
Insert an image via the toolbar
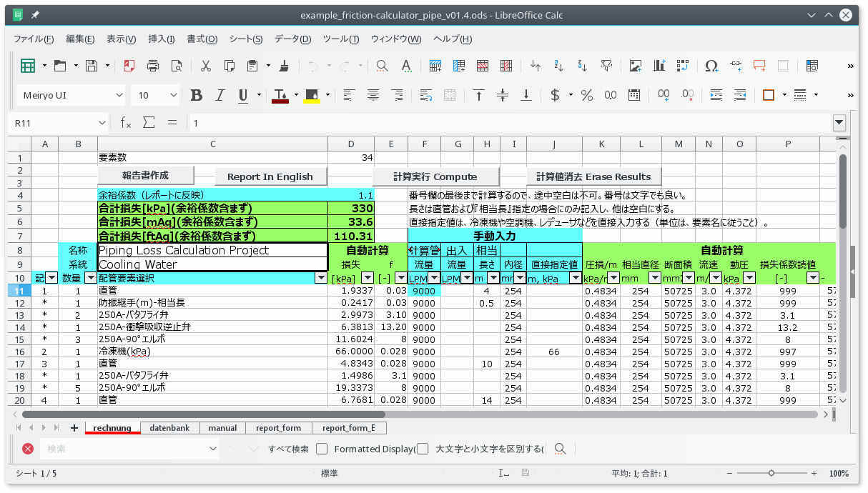point(636,66)
